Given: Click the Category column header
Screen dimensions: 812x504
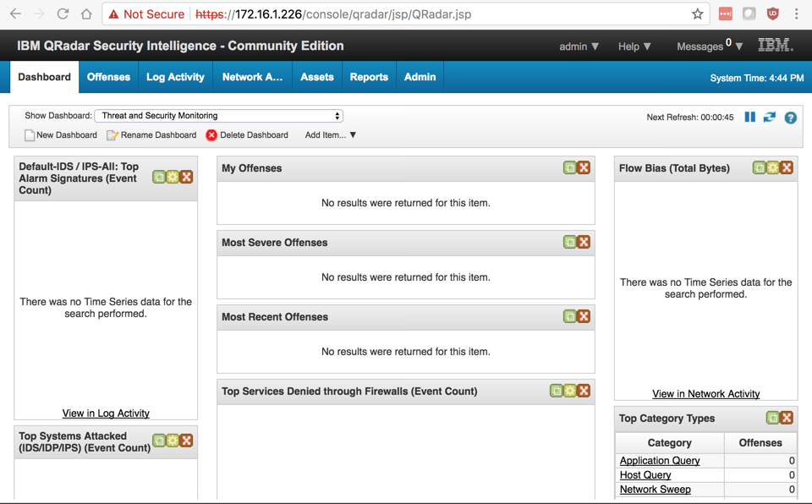Looking at the screenshot, I should (x=670, y=443).
